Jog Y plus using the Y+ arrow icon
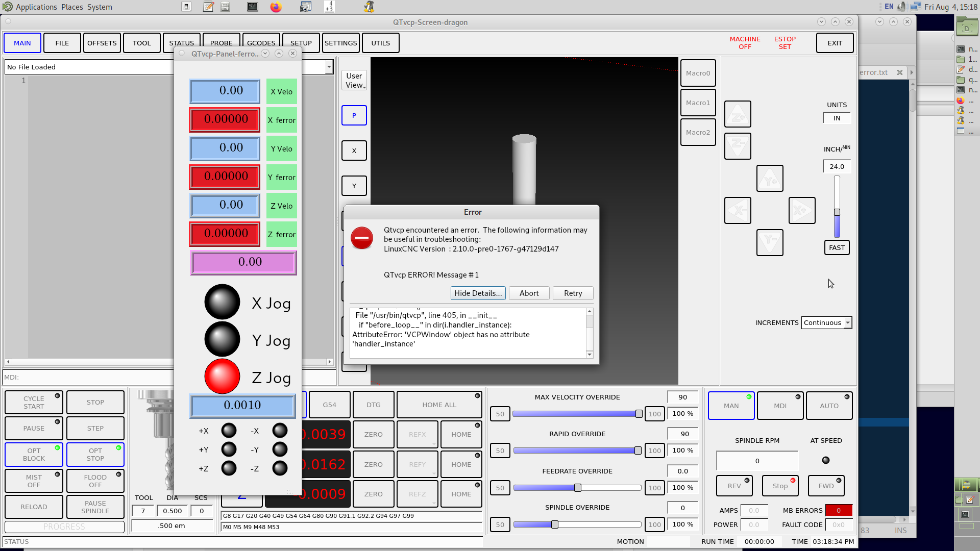Viewport: 980px width, 551px height. click(770, 178)
